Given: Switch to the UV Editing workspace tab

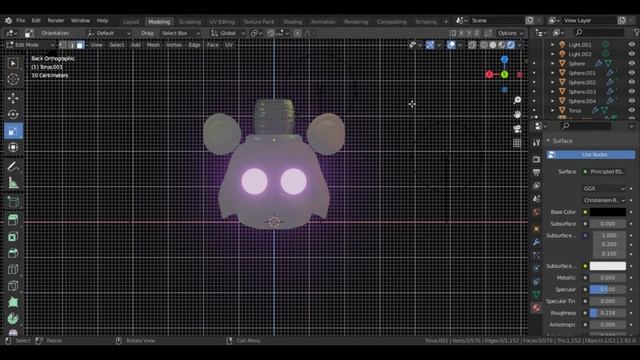Looking at the screenshot, I should coord(222,22).
